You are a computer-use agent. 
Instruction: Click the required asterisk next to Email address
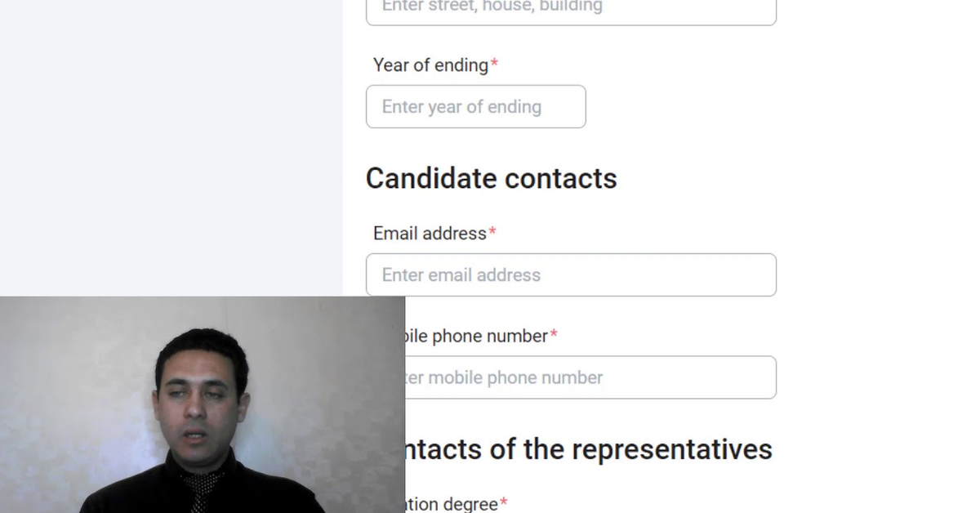pyautogui.click(x=492, y=234)
